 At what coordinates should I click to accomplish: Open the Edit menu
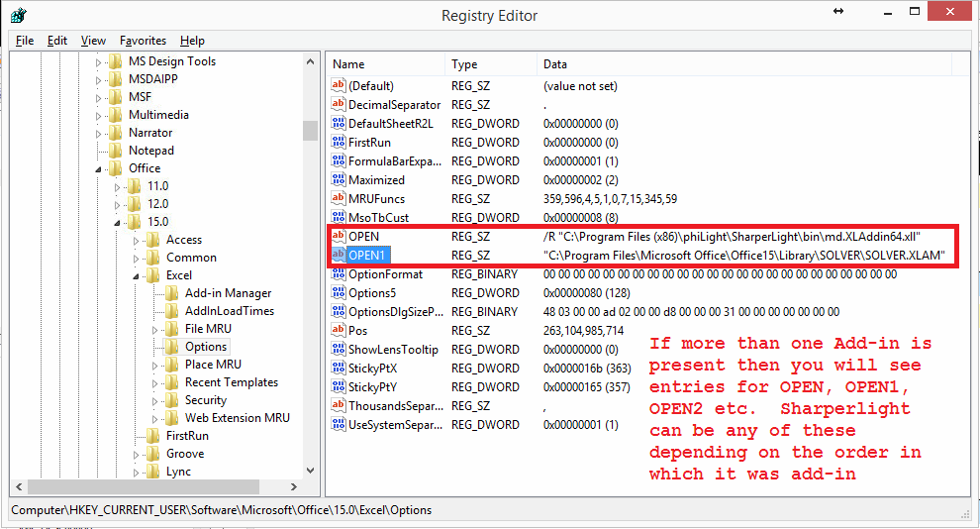pyautogui.click(x=56, y=41)
